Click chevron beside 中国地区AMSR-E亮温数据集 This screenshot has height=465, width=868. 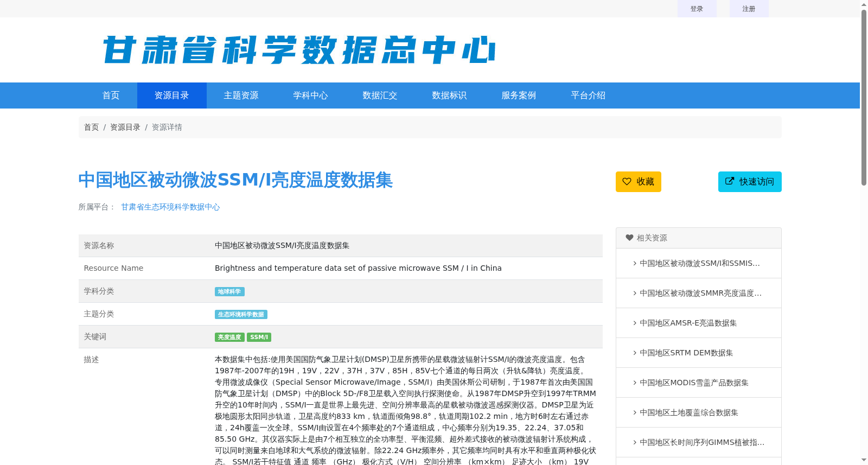pos(635,323)
